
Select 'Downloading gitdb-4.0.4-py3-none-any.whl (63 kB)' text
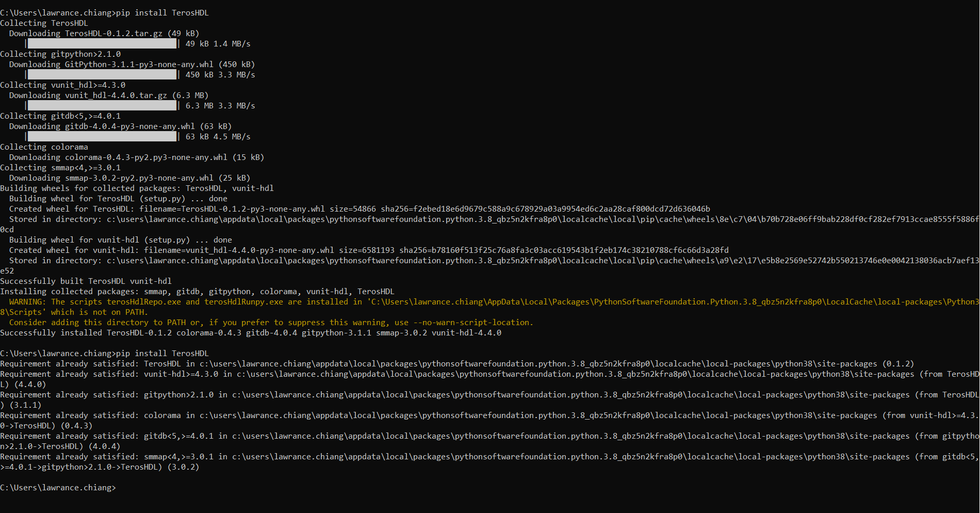[x=120, y=126]
